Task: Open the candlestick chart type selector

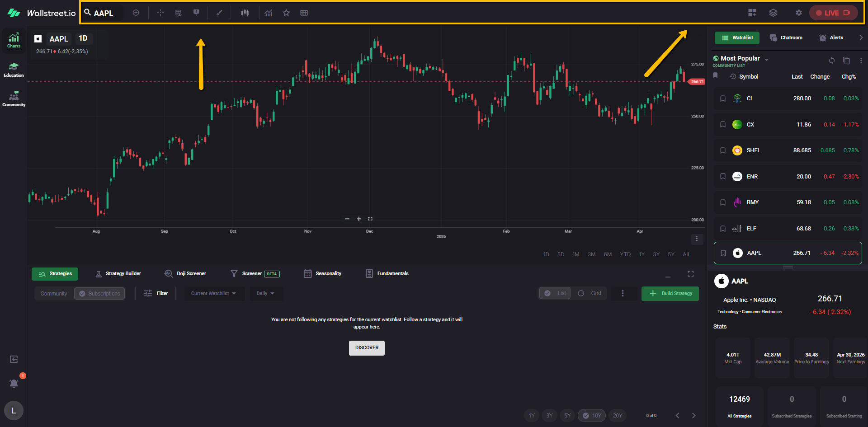Action: 245,13
